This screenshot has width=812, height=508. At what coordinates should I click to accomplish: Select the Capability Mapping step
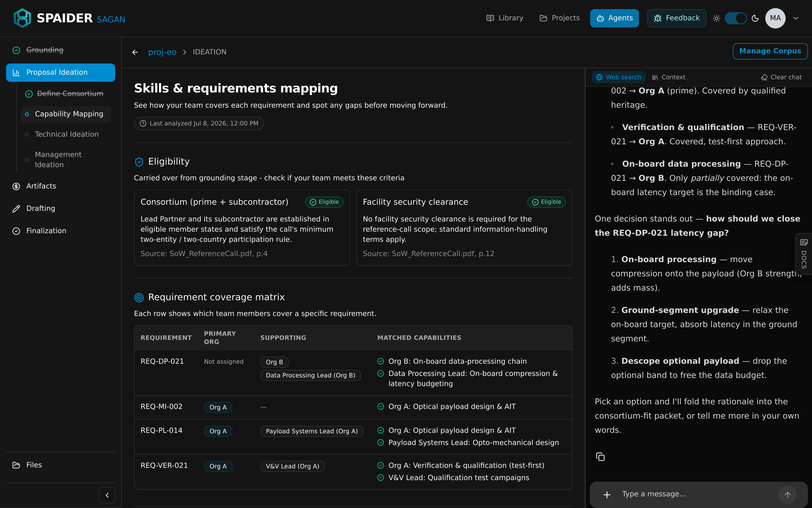tap(66, 114)
